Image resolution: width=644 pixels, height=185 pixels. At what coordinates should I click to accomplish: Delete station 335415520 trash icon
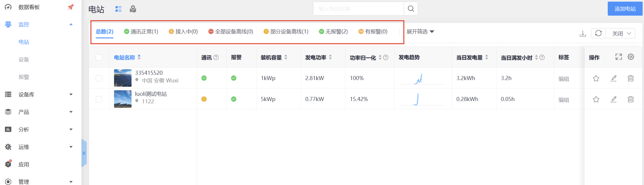pos(630,78)
